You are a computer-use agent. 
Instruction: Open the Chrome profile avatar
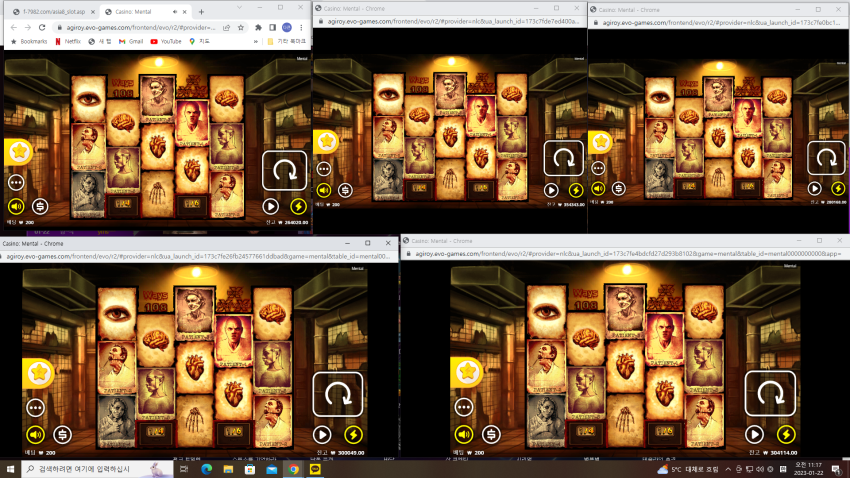click(x=287, y=28)
